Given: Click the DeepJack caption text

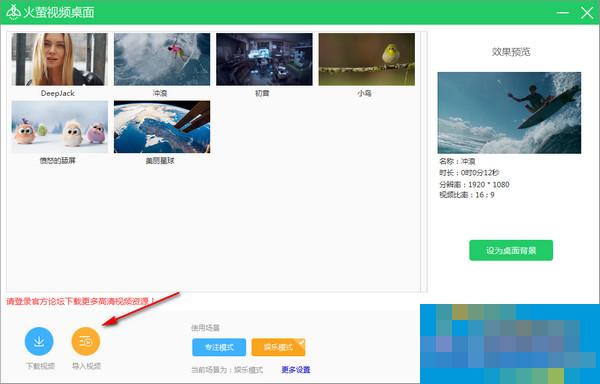Looking at the screenshot, I should [58, 93].
